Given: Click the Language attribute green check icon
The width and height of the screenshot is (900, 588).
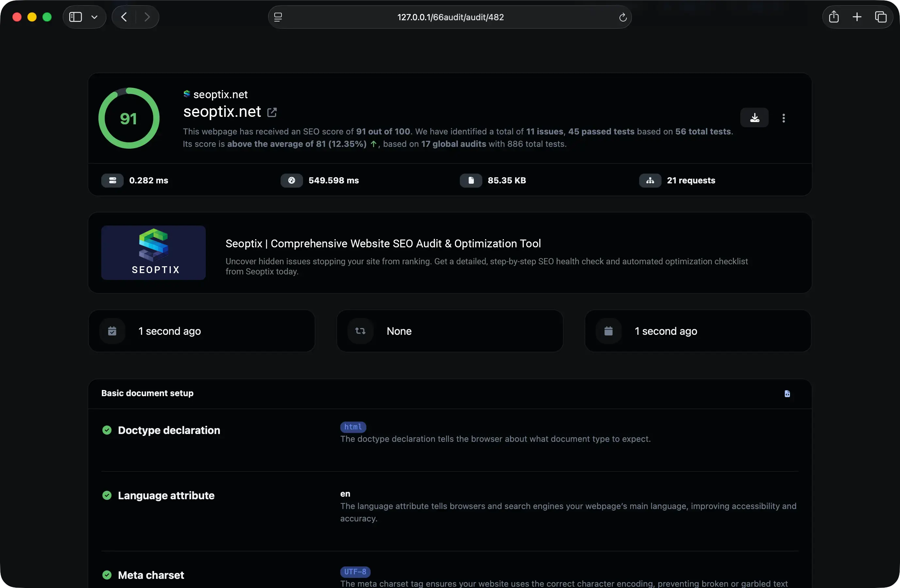Looking at the screenshot, I should coord(107,495).
